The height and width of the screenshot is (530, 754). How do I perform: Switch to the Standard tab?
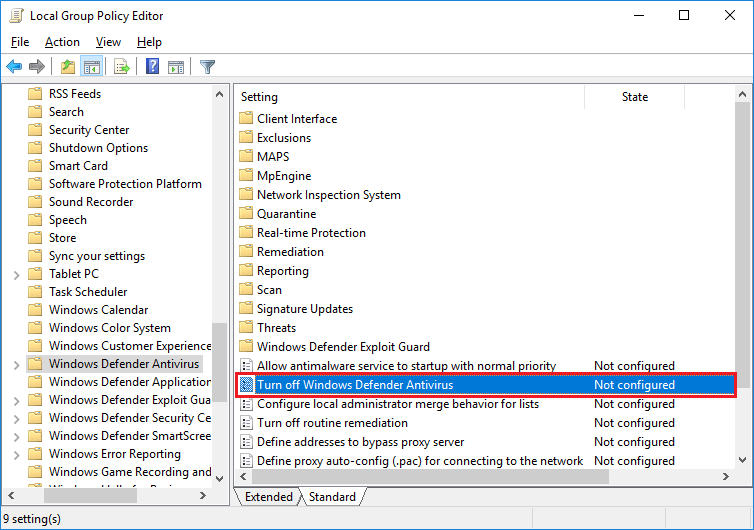click(332, 496)
